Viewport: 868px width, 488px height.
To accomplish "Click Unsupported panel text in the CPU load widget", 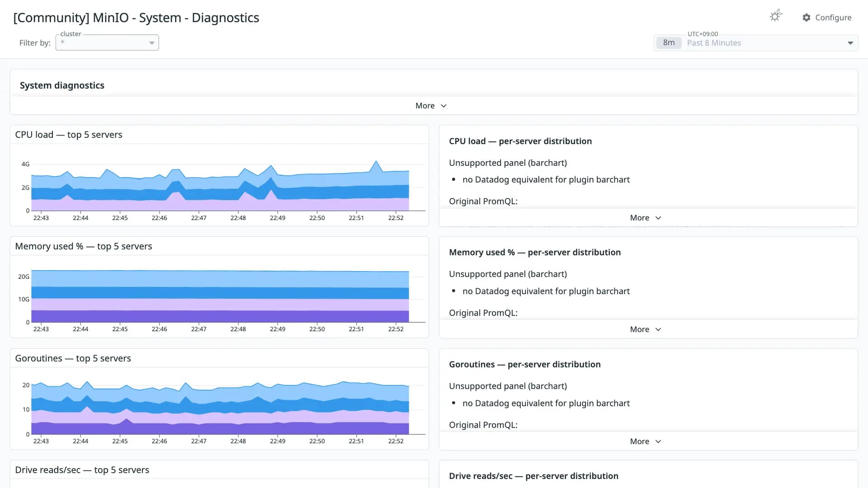I will tap(508, 163).
